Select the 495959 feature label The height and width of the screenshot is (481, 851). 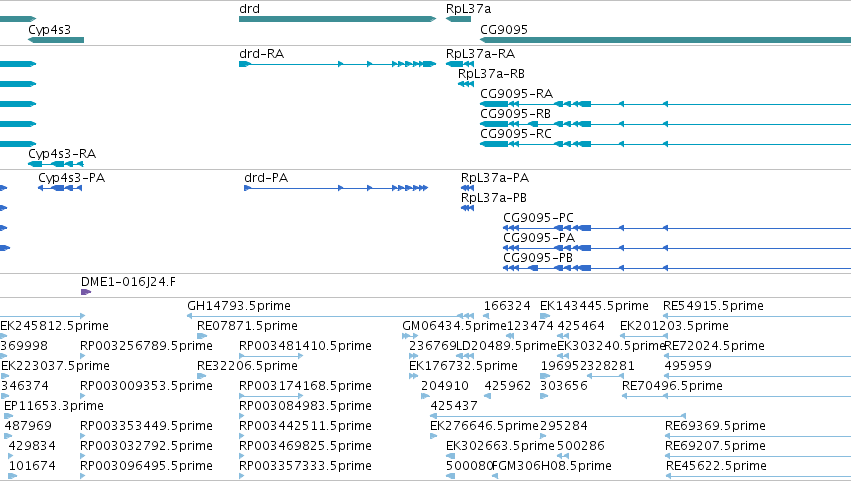[x=688, y=366]
